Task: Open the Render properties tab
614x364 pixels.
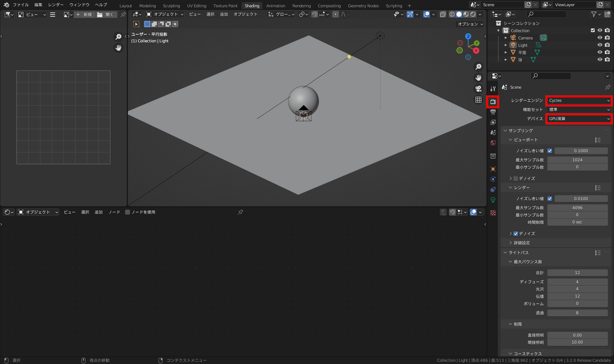Action: click(493, 101)
